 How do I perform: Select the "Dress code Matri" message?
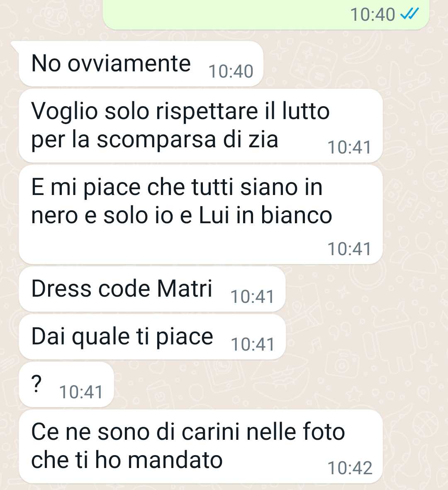point(152,289)
